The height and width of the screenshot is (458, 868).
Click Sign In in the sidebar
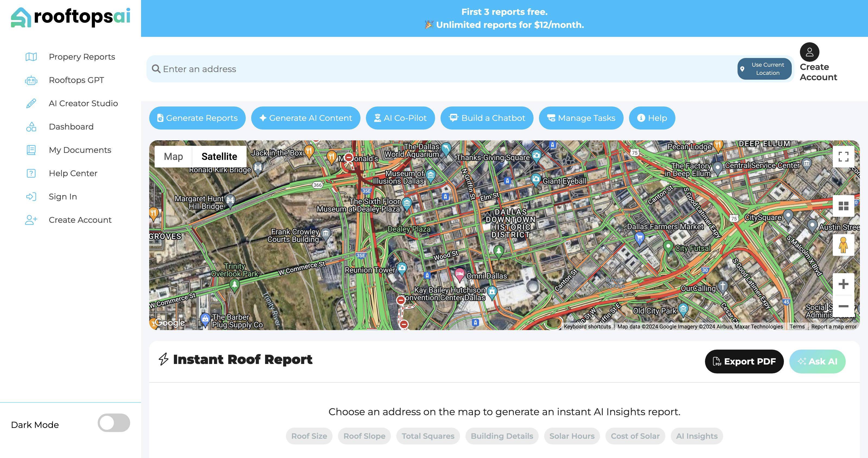pos(63,196)
